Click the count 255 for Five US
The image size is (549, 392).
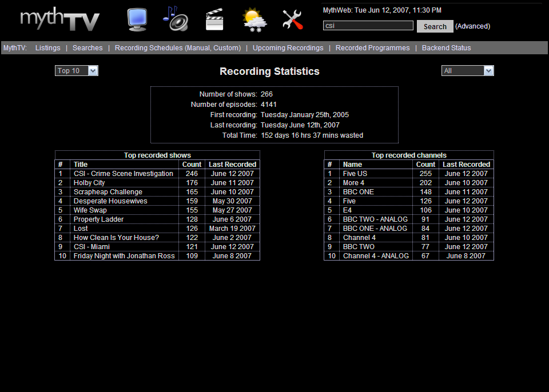(x=425, y=174)
